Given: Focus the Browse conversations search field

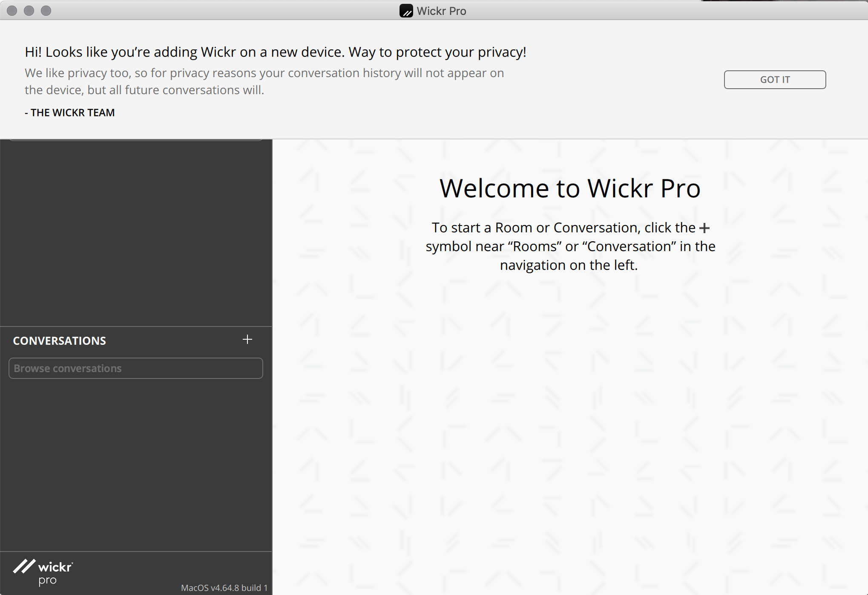Looking at the screenshot, I should pyautogui.click(x=136, y=368).
